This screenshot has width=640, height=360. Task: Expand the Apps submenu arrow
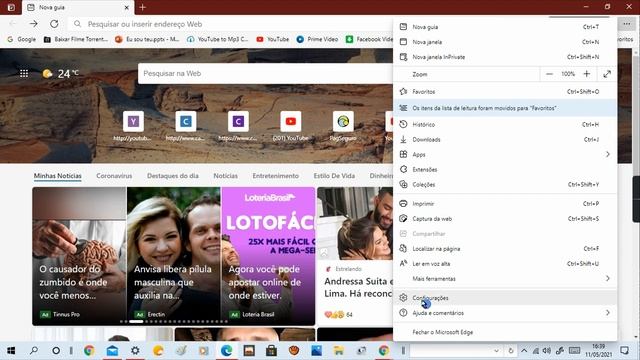[608, 154]
